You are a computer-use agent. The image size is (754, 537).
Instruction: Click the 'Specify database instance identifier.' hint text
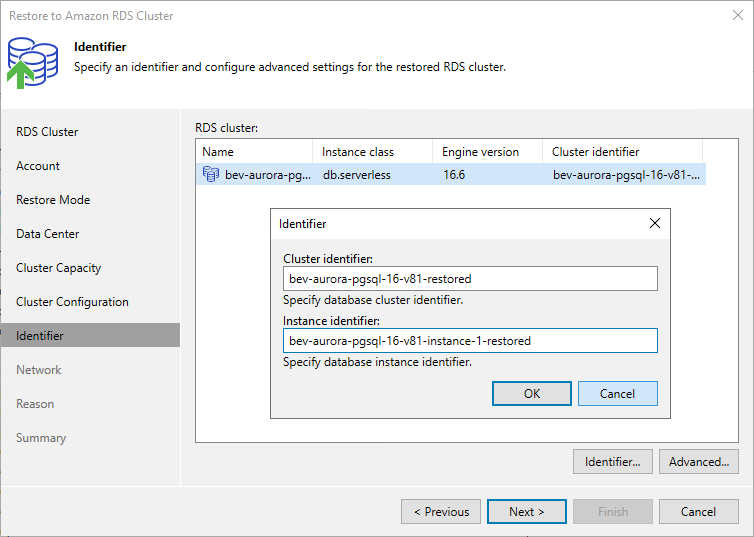[377, 362]
